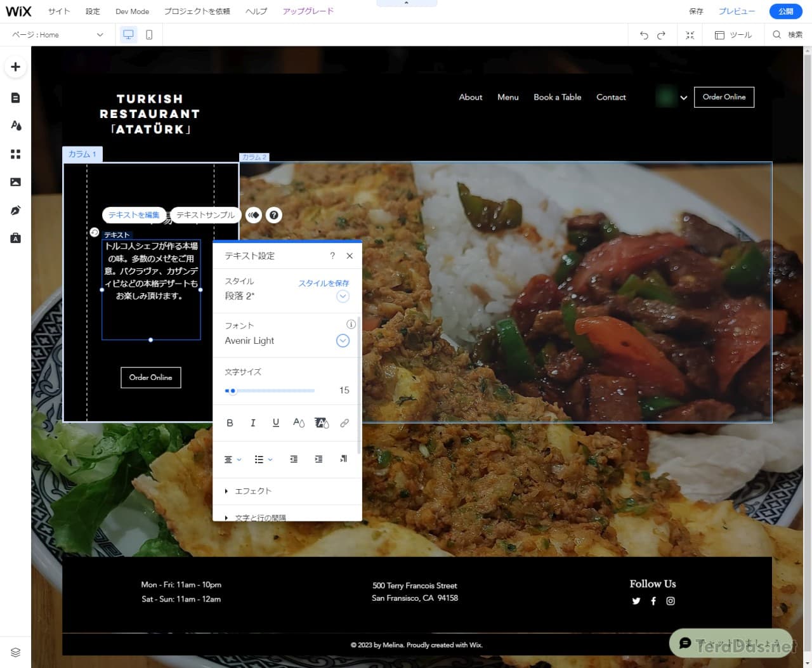Image resolution: width=812 pixels, height=668 pixels.
Task: Open the Business tools bag icon
Action: coord(16,238)
